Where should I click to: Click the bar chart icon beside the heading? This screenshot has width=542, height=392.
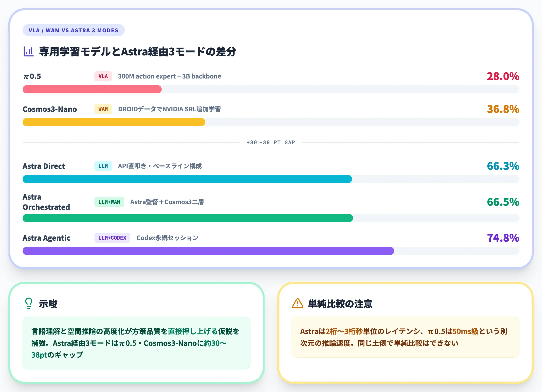[28, 51]
